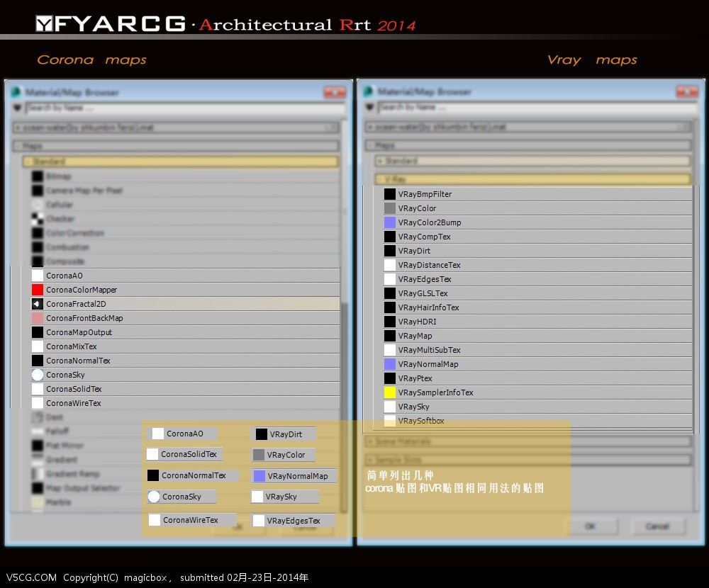Select Gradient Ramp in the Standard list

coord(185,474)
